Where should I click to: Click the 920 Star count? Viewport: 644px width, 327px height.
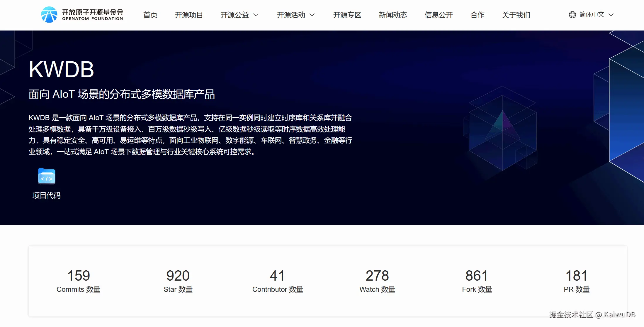[178, 276]
